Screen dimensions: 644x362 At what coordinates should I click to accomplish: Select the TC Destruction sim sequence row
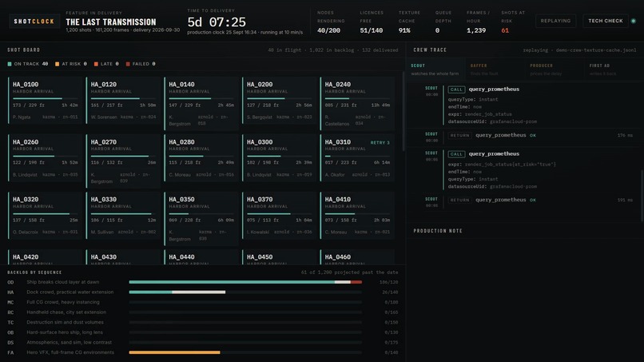(202, 323)
